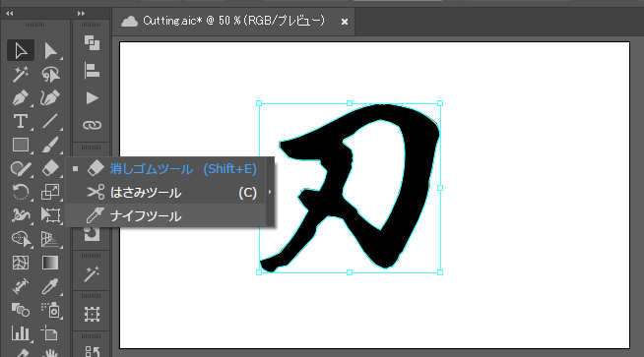
Task: Select the Blend tool
Action: pos(20,310)
